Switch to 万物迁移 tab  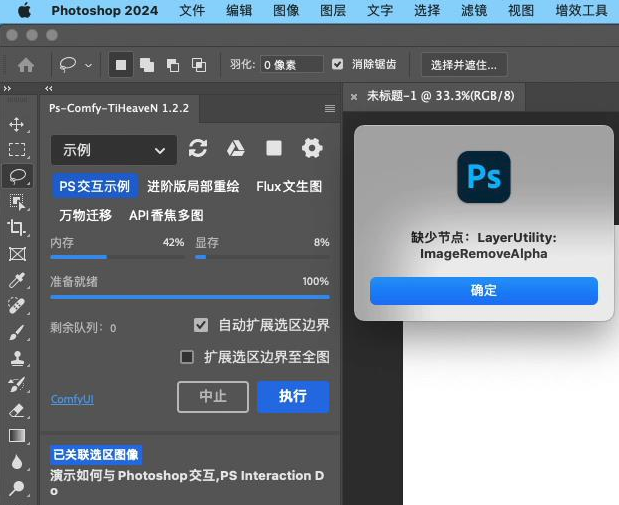click(86, 215)
